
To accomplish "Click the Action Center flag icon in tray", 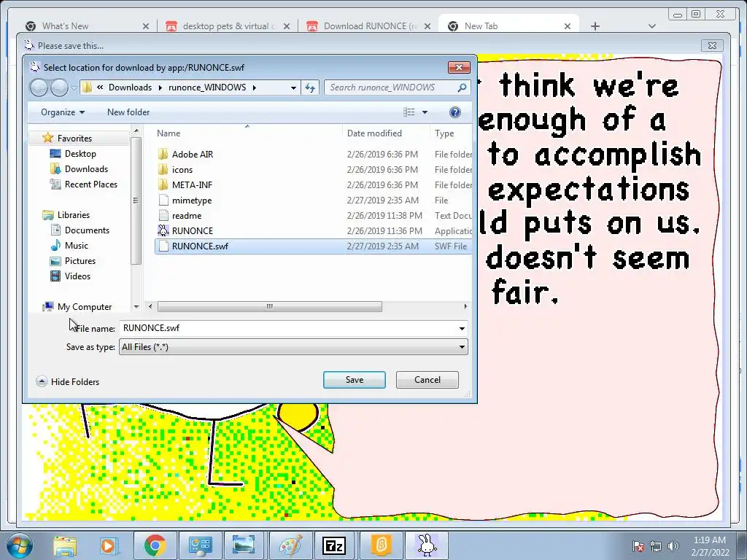I will [638, 546].
